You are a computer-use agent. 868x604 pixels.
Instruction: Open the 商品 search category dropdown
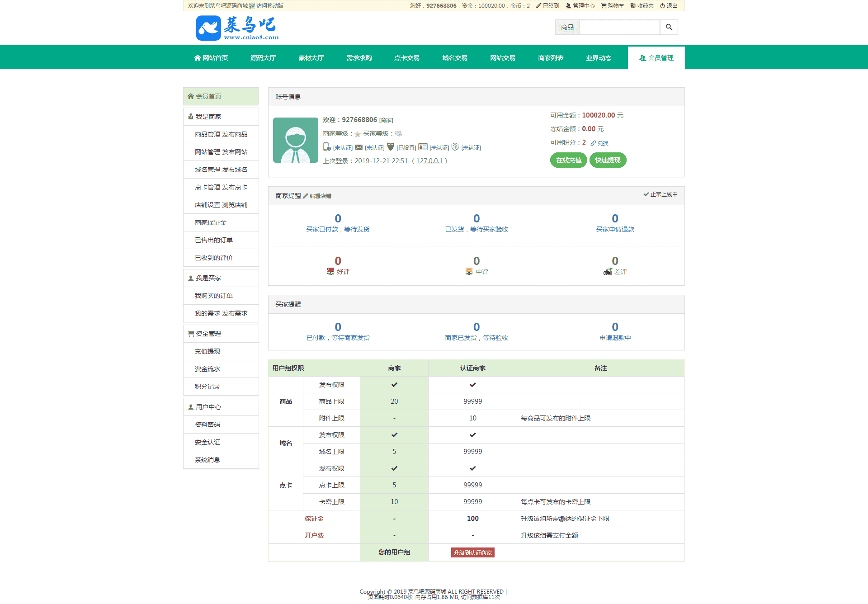(567, 27)
